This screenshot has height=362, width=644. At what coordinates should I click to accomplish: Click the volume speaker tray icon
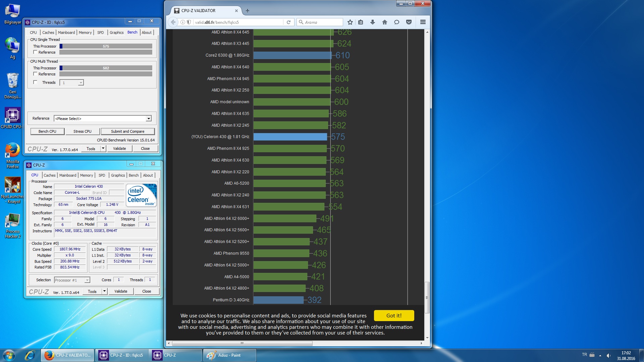[608, 355]
